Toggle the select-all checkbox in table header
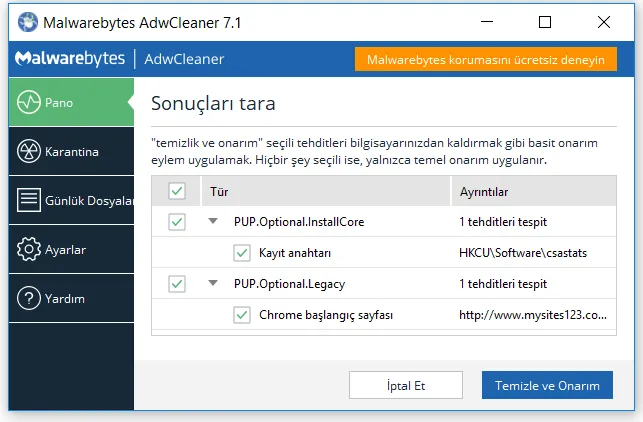The height and width of the screenshot is (422, 643). pos(177,191)
